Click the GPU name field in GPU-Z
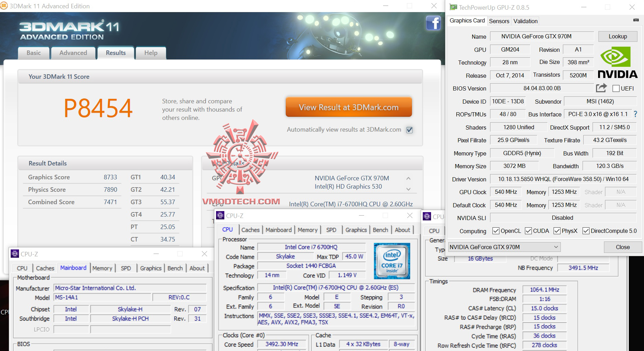 tap(542, 36)
